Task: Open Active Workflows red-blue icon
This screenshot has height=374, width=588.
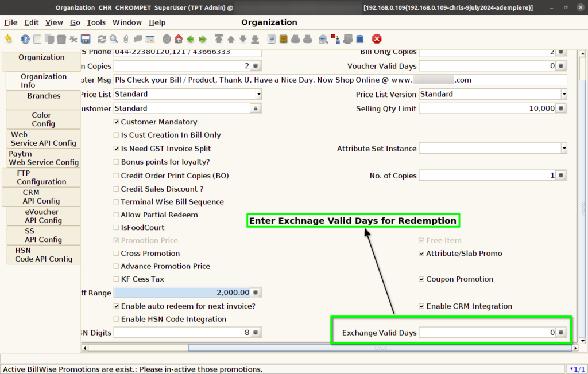Action: [335, 38]
